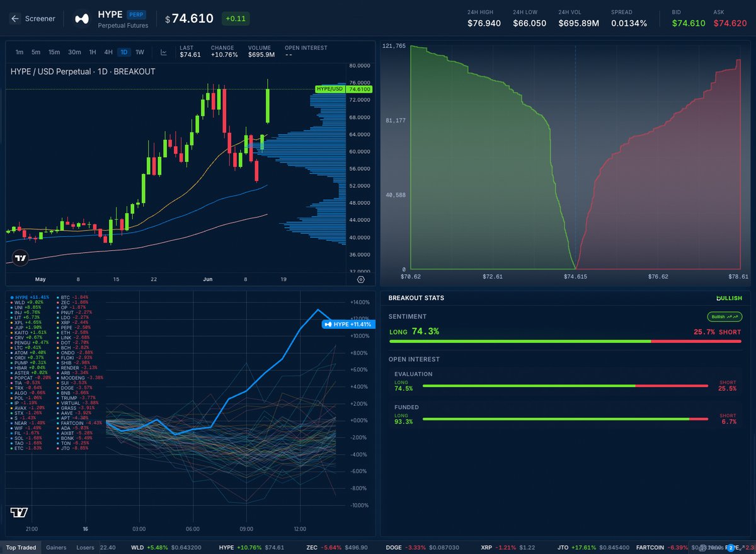
Task: Click the 24H LOW value $66.050
Action: (529, 23)
